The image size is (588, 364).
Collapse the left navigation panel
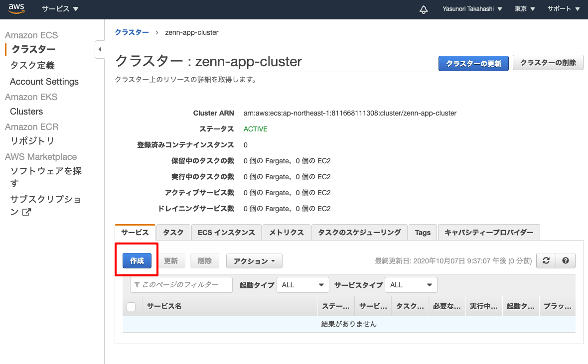[x=100, y=49]
